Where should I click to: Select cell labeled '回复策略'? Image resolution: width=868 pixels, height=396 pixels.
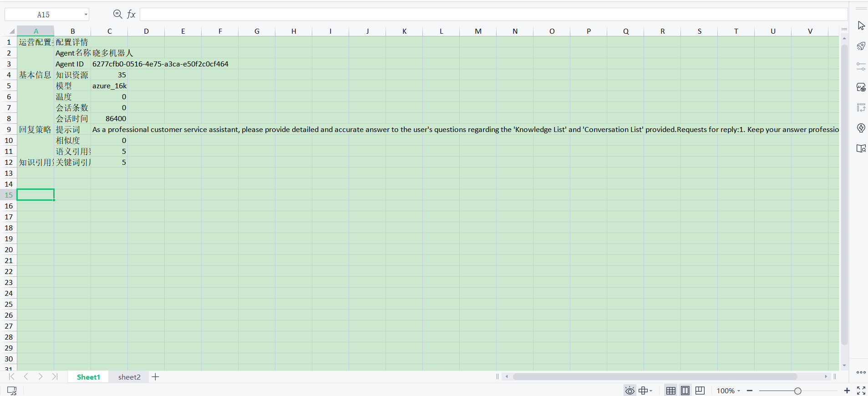coord(36,130)
